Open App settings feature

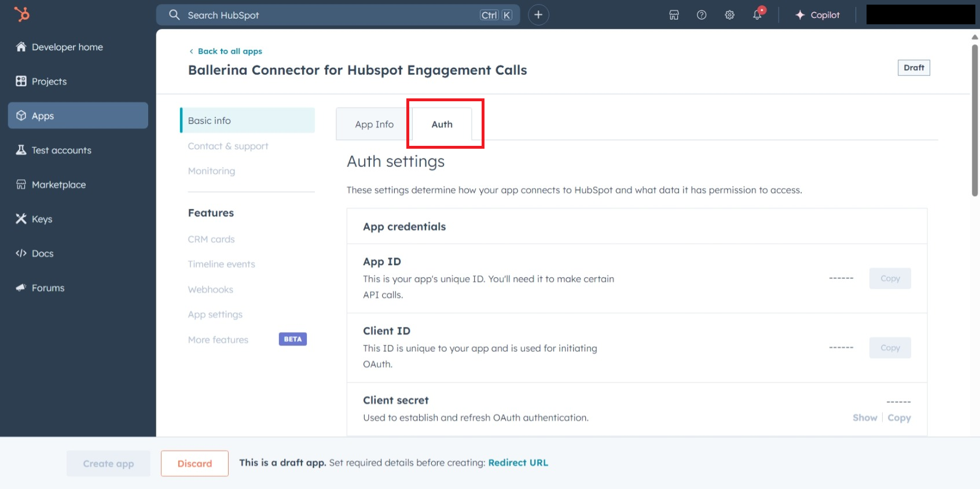[215, 314]
